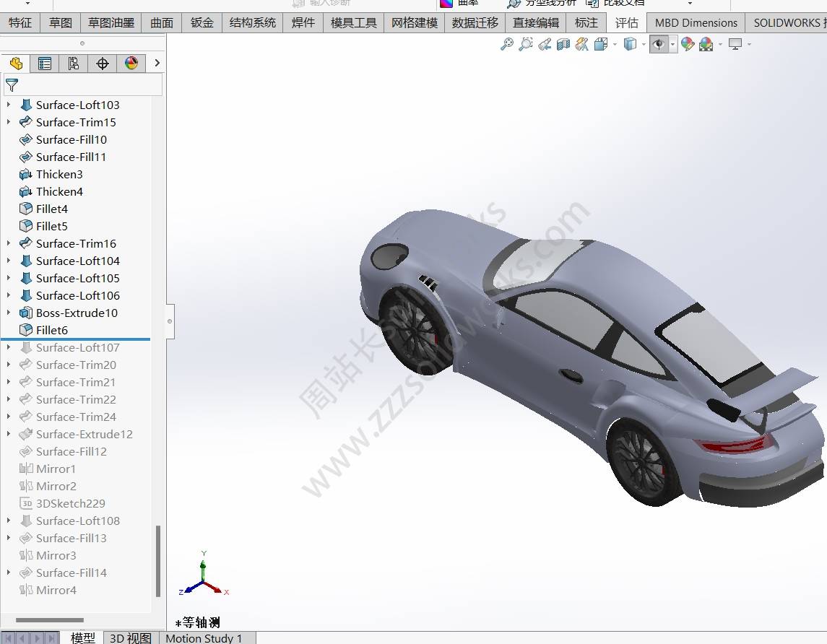
Task: Click the Zoom to Area icon
Action: [526, 45]
